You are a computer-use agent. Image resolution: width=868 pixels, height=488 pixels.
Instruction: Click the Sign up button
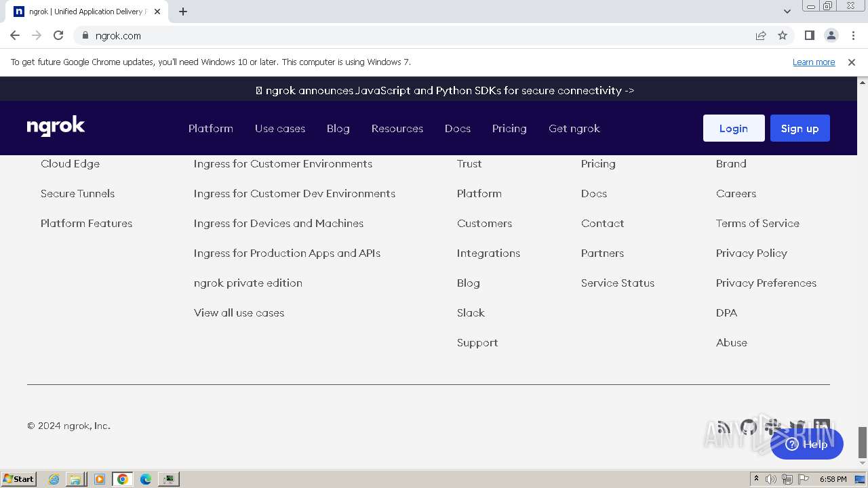(x=800, y=128)
